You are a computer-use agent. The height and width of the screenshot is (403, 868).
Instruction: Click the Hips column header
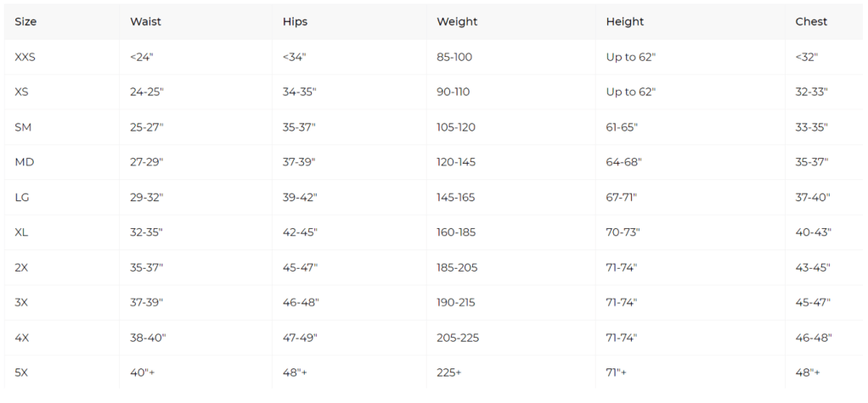(x=295, y=22)
